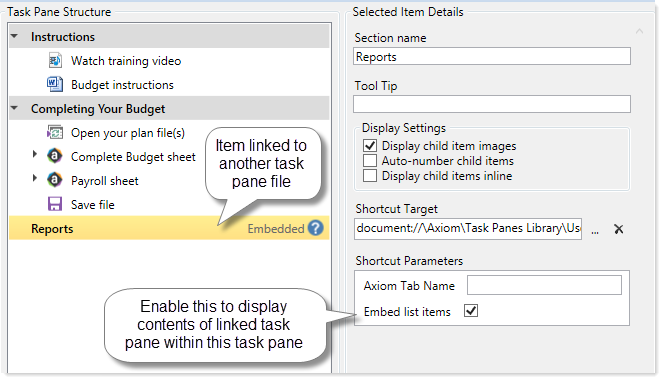Click the Axiom Tab Name input box
Image resolution: width=663 pixels, height=377 pixels.
point(544,285)
